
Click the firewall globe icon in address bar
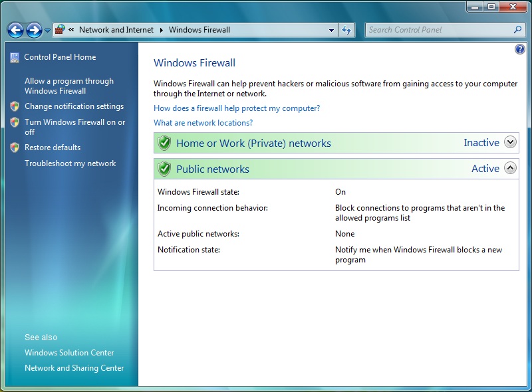point(60,30)
